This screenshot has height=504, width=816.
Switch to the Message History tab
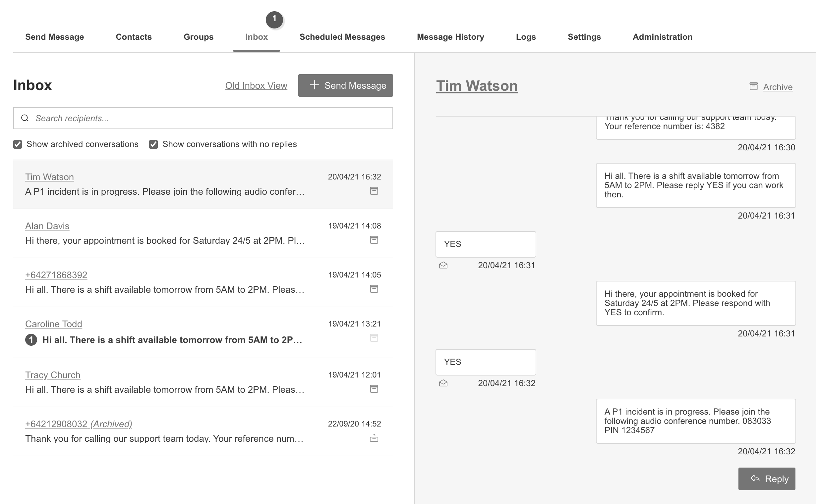450,37
